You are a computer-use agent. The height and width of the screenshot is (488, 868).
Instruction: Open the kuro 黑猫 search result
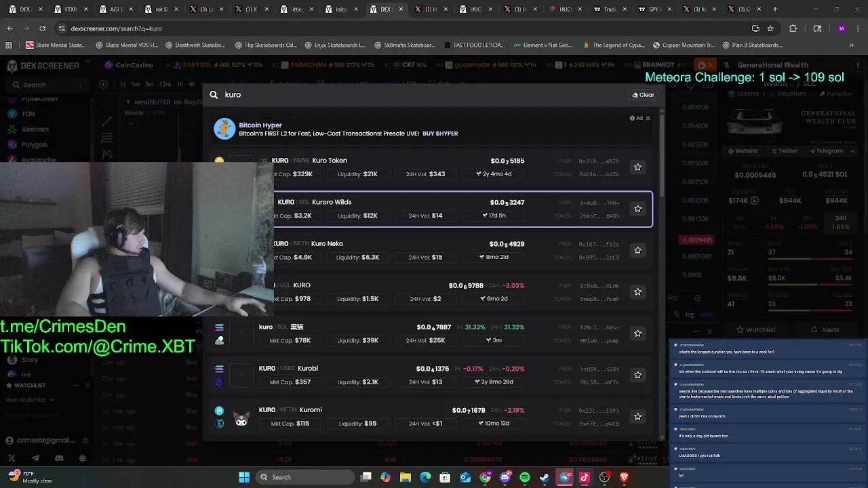point(431,333)
